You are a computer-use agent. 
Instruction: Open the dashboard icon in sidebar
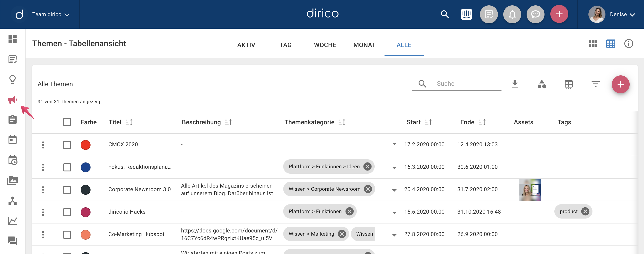[x=13, y=39]
